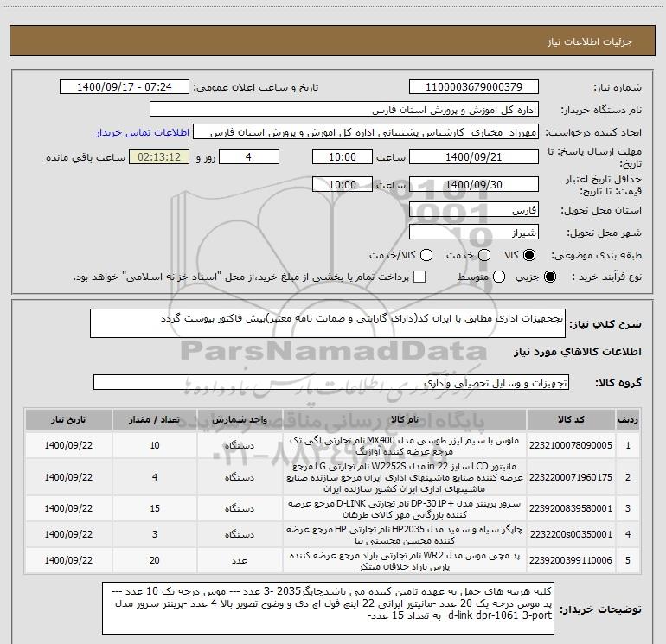
Task: Click quantity 10 in row 1
Action: (155, 445)
